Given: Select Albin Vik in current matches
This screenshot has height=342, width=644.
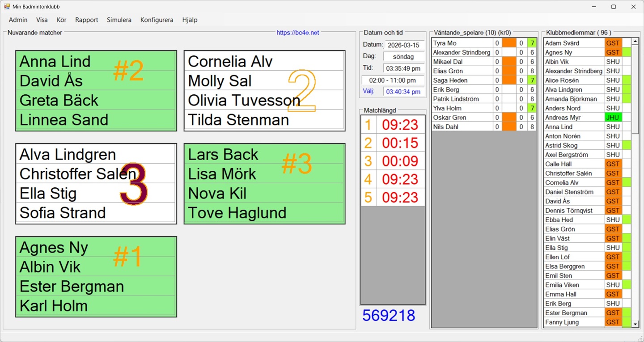Looking at the screenshot, I should pos(96,267).
